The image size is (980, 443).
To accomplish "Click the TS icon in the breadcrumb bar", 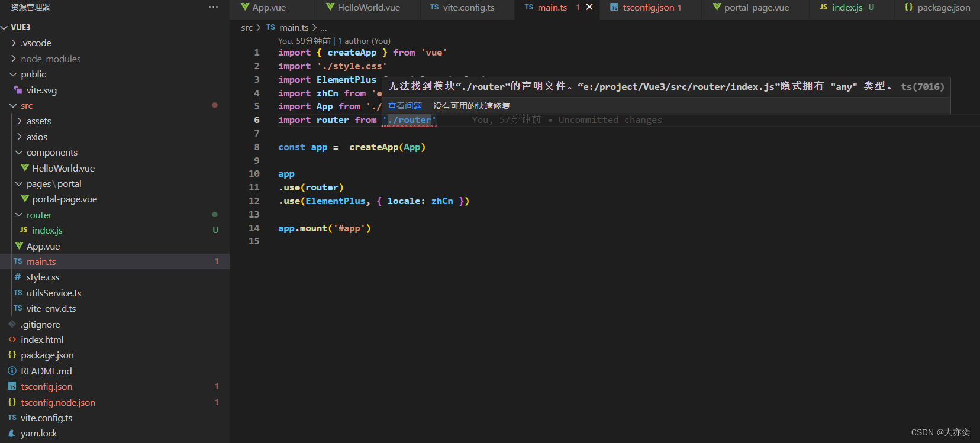I will point(270,27).
